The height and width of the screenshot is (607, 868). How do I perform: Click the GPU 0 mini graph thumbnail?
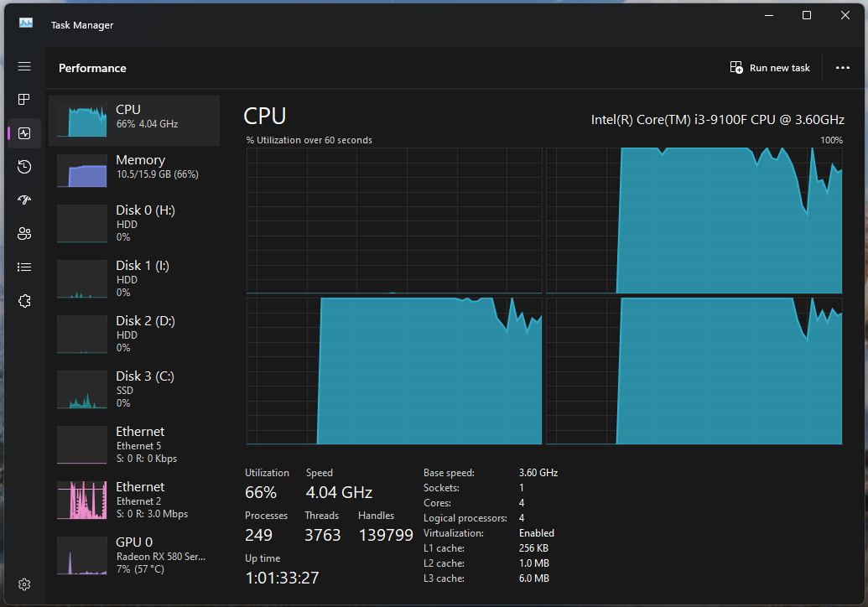coord(82,556)
